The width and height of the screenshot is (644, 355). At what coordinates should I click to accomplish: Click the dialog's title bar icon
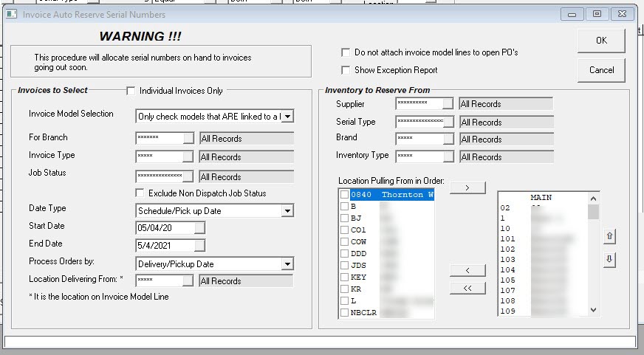click(11, 14)
